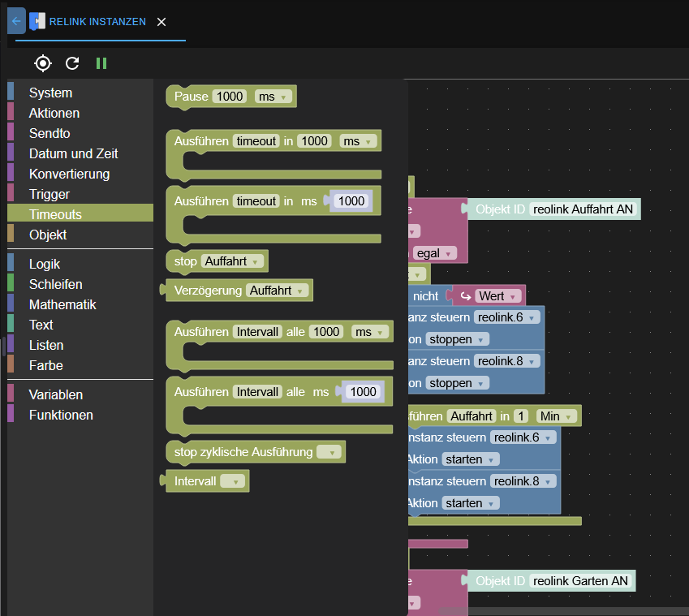Click the locate/center target icon

click(43, 63)
